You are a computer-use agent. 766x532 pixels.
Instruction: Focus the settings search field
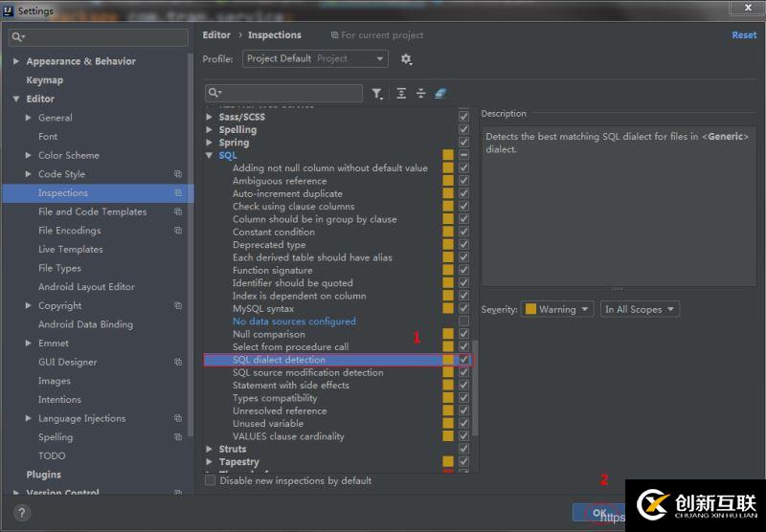(99, 37)
